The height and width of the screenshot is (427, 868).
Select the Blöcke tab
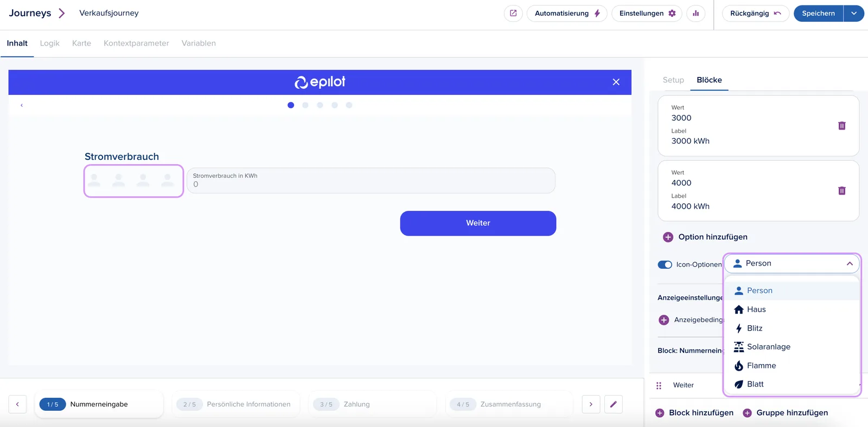(709, 80)
